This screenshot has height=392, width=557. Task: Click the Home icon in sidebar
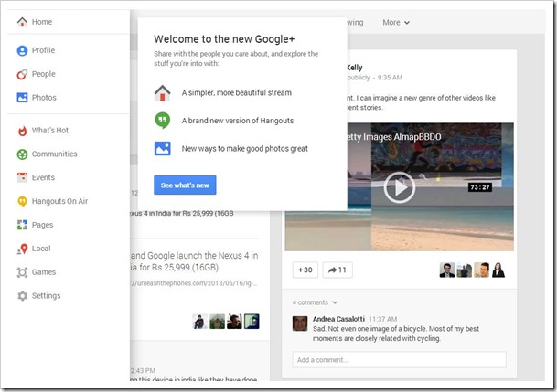pyautogui.click(x=22, y=21)
